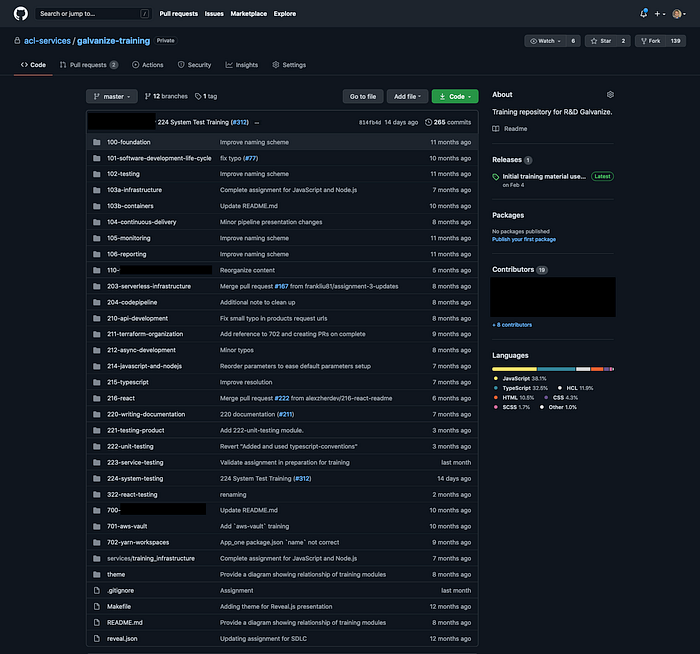View the 12 branches link
The width and height of the screenshot is (700, 654).
click(x=166, y=96)
